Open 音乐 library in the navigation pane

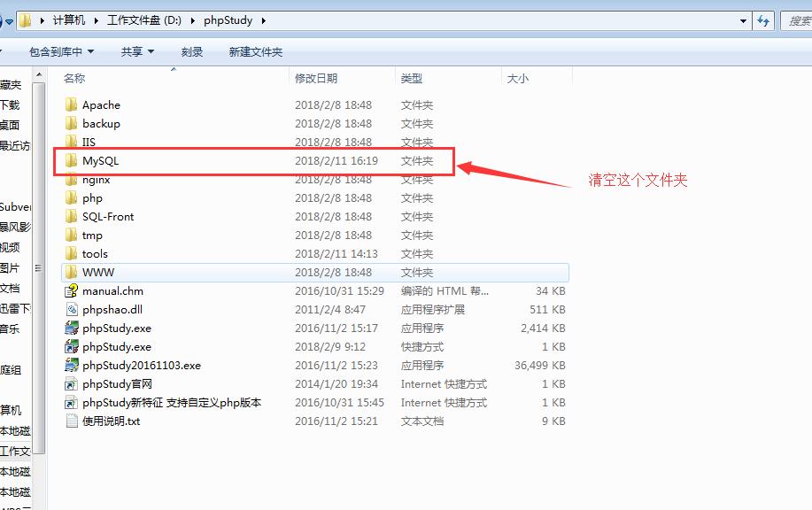(x=10, y=329)
